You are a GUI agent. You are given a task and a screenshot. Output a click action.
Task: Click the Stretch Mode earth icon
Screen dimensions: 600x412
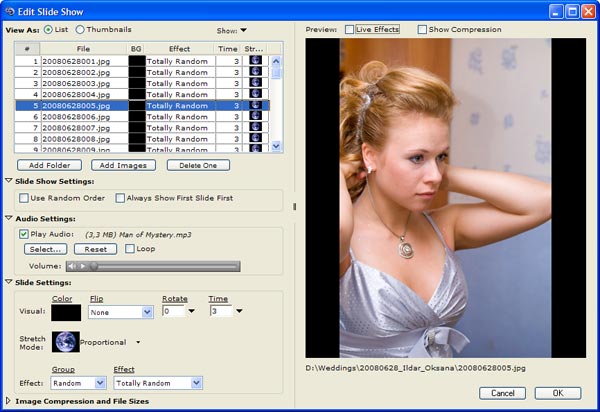click(66, 342)
